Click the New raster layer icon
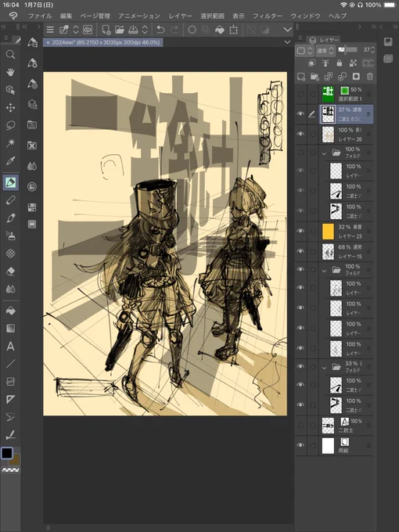Viewport: 399px width, 532px height. click(x=301, y=77)
